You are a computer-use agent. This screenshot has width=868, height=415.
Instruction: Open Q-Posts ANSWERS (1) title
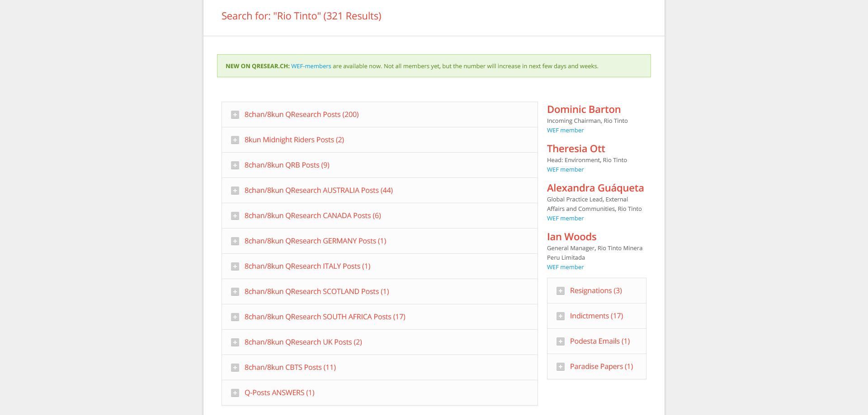[x=279, y=393]
